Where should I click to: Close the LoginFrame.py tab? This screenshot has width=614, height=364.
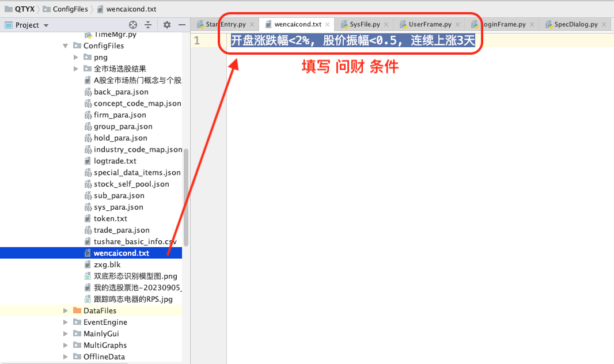pyautogui.click(x=532, y=24)
